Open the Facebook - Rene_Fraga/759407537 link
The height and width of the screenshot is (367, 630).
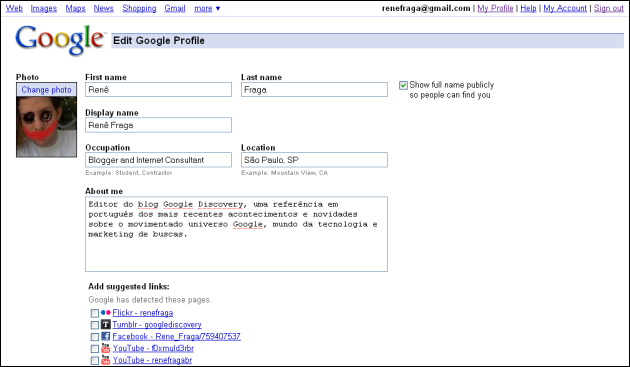pyautogui.click(x=176, y=336)
